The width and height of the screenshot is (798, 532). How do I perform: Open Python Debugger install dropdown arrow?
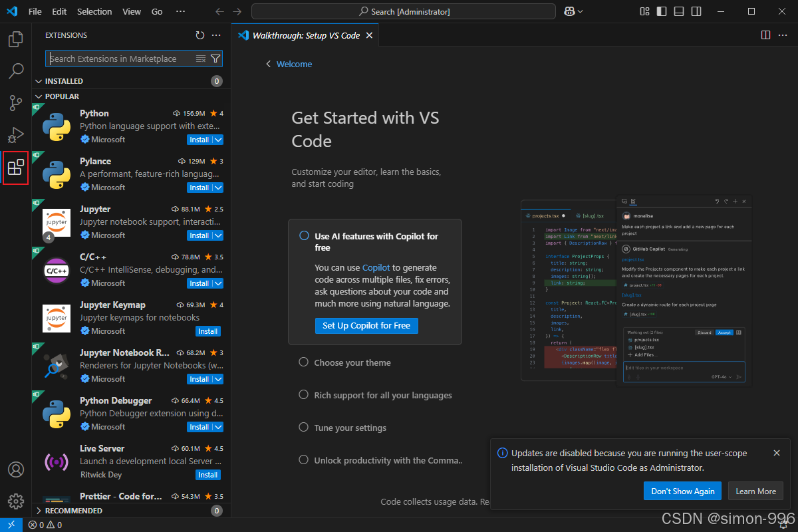click(x=218, y=427)
